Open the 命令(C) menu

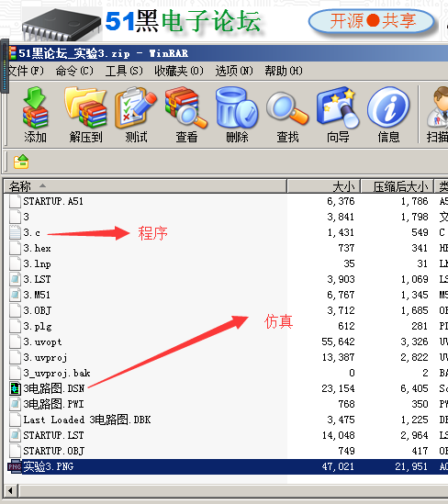74,71
